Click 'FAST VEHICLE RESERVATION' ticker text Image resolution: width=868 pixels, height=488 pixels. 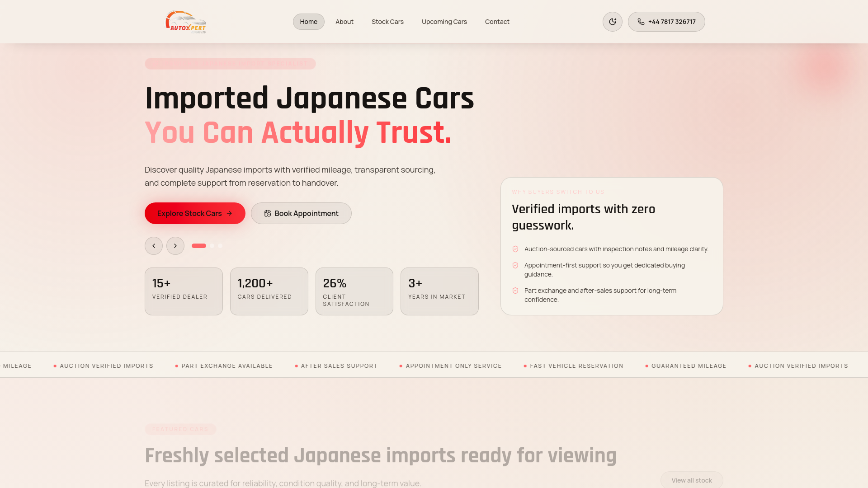[x=576, y=366]
